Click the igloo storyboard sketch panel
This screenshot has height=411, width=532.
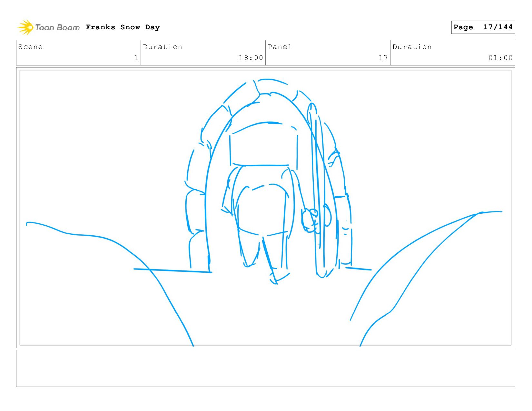pyautogui.click(x=266, y=208)
